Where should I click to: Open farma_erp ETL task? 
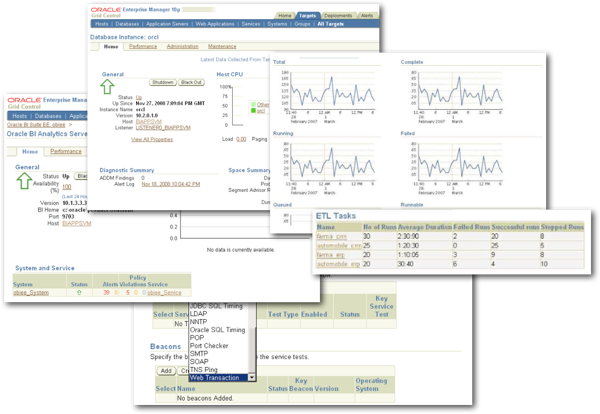pos(331,255)
